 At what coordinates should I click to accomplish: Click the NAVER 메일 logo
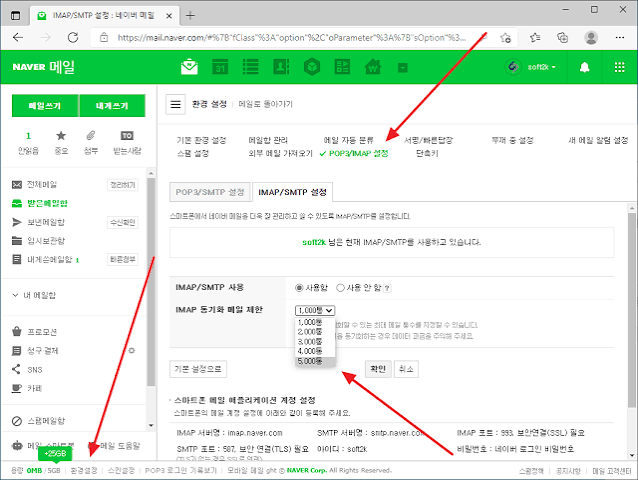(x=44, y=67)
